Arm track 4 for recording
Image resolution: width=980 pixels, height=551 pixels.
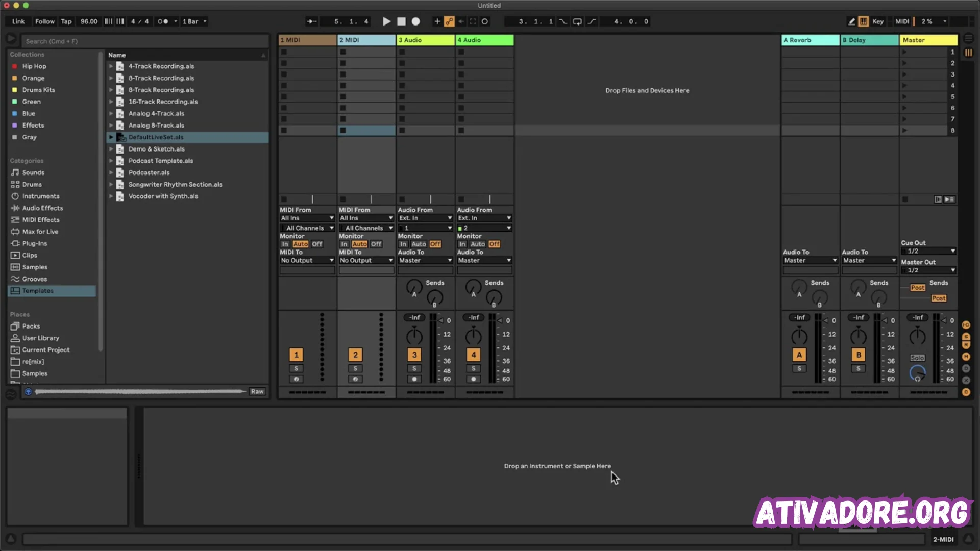tap(474, 380)
